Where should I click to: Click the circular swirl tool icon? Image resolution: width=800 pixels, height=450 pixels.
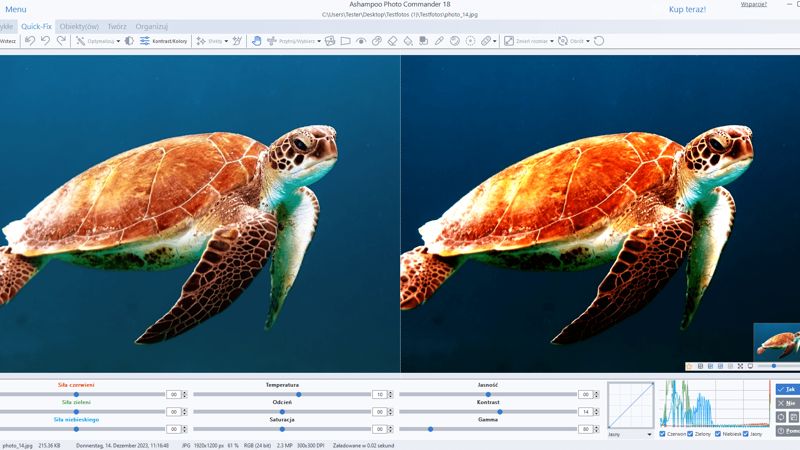455,41
